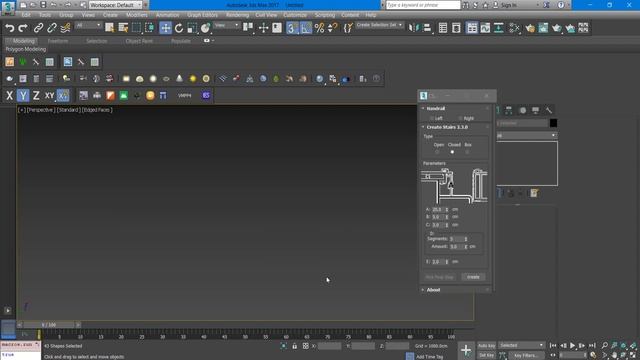The image size is (640, 360).
Task: Collapse the Create Stairs 3.3.0 rollout
Action: 455,127
